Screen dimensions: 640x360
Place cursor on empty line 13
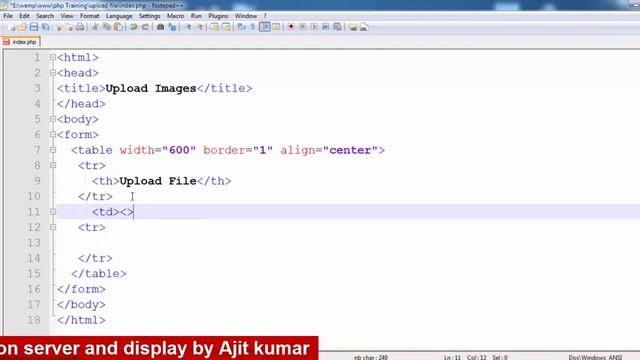(347, 243)
